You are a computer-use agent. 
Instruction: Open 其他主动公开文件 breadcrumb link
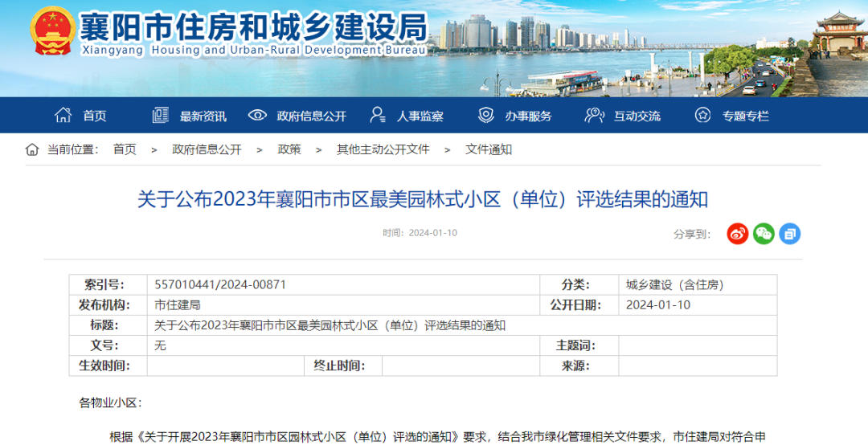pyautogui.click(x=383, y=149)
